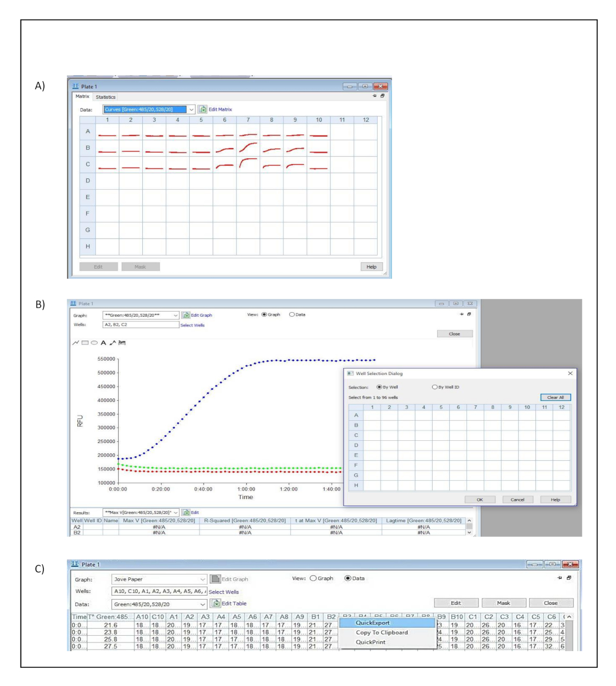Click the Close button in panel B graph window

coord(454,334)
